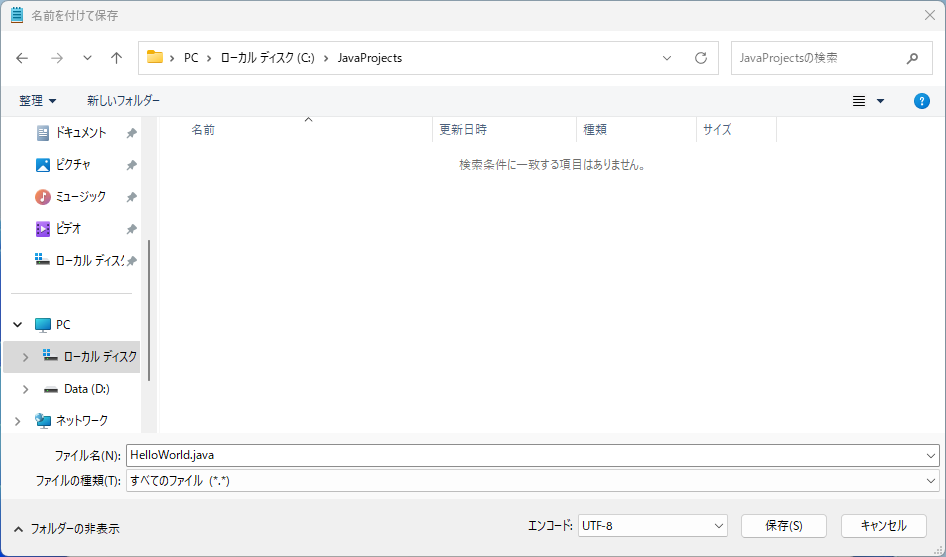Expand the ネットワーク node
Viewport: 946px width, 557px height.
click(17, 421)
